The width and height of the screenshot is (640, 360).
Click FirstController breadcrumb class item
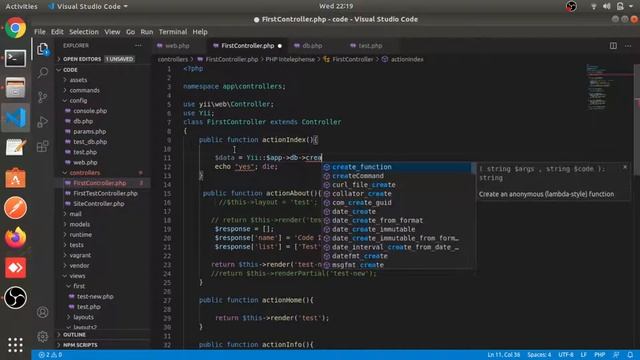(x=352, y=60)
